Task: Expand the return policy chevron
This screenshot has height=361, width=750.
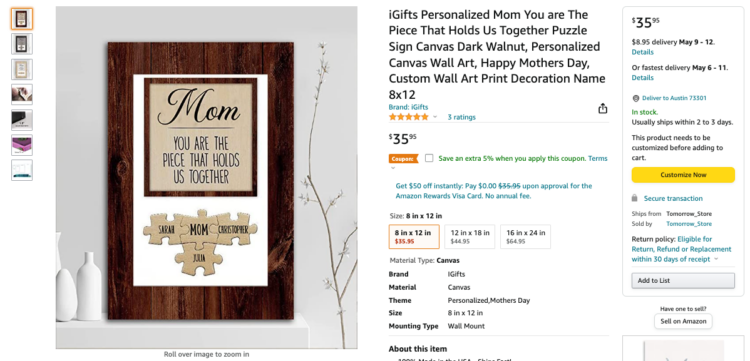Action: click(x=716, y=259)
